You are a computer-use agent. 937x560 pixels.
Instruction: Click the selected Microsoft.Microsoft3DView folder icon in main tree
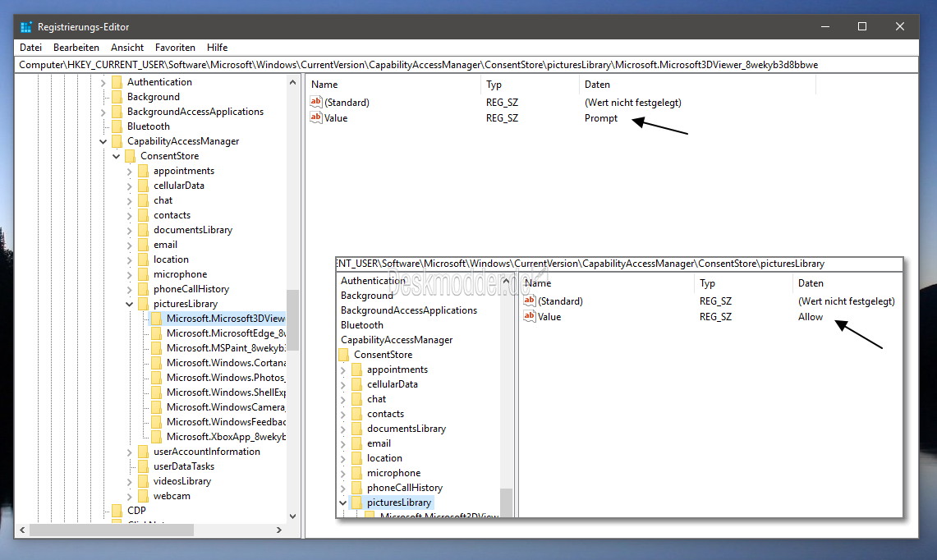[157, 319]
